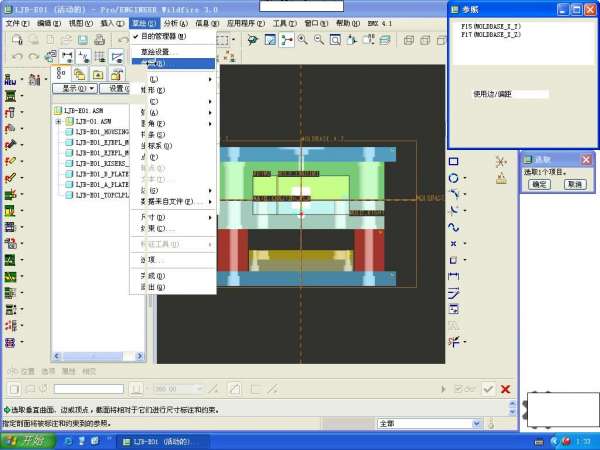Select the Point sketch tool
Viewport: 600px width, 450px height.
click(453, 243)
